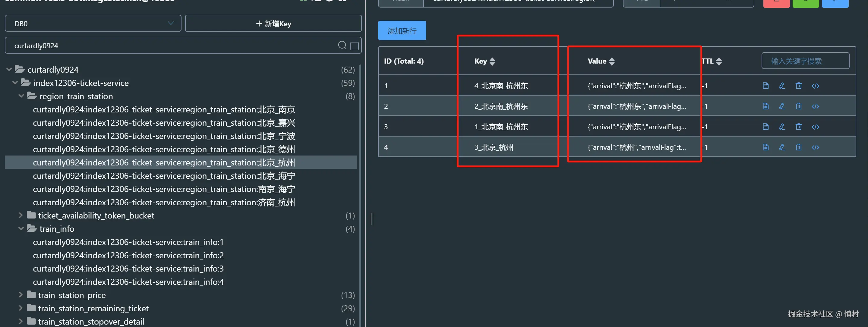Click the 添加新行 button

(x=402, y=31)
